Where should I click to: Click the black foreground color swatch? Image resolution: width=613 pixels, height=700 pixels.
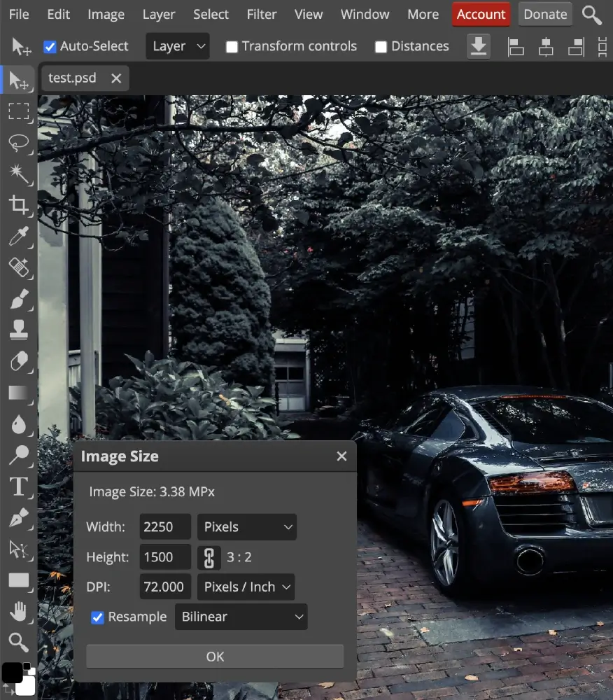click(x=12, y=673)
